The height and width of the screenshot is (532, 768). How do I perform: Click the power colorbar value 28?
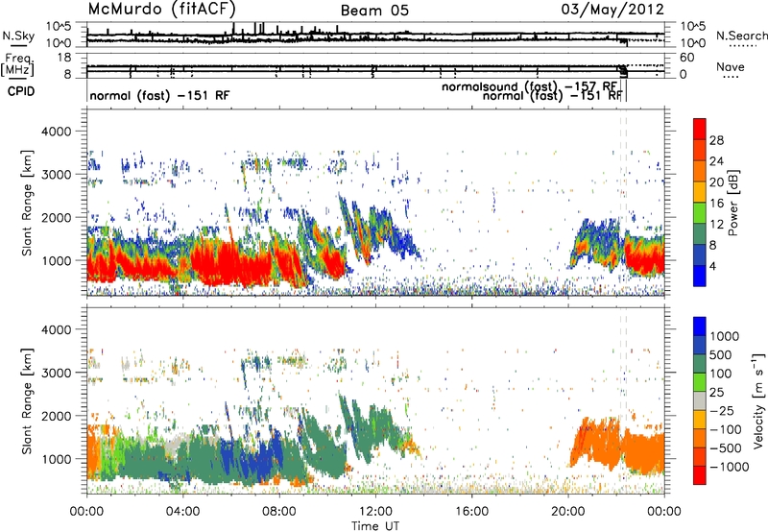tap(716, 140)
